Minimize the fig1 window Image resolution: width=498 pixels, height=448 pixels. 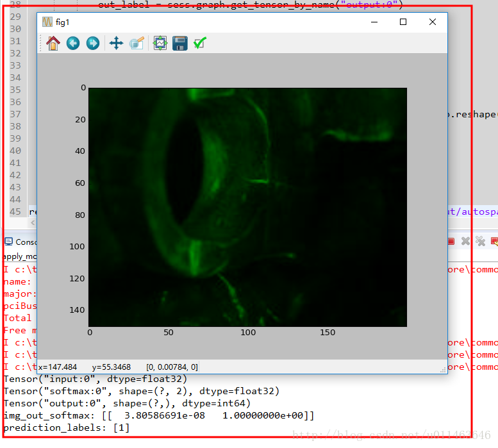(374, 22)
